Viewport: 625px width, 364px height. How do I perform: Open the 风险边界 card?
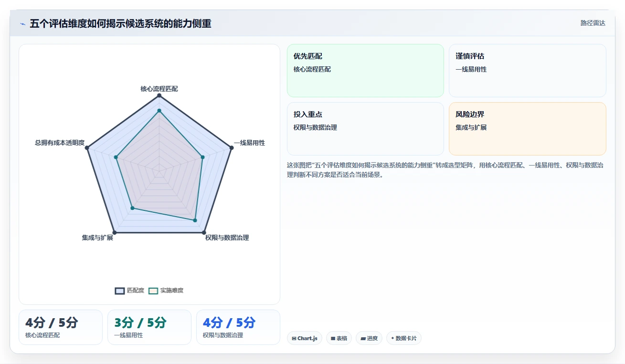pyautogui.click(x=528, y=129)
